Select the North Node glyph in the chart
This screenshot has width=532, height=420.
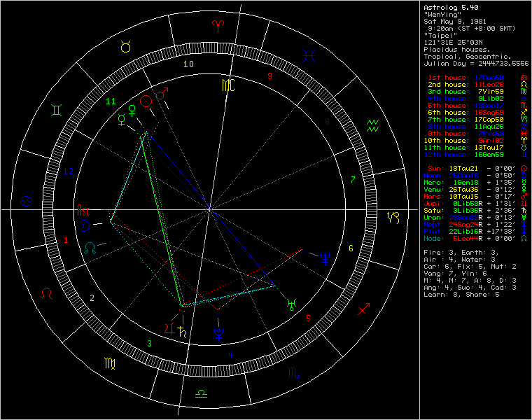90,247
